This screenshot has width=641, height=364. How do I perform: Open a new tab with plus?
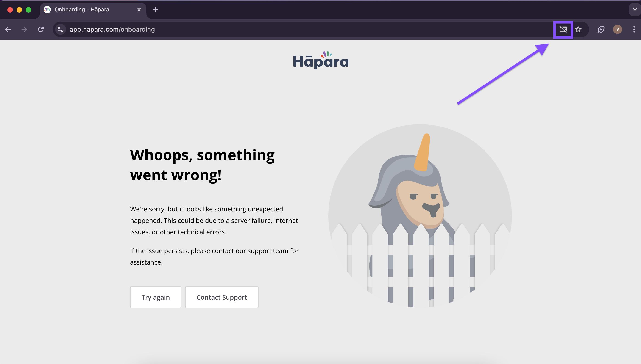[x=155, y=10]
